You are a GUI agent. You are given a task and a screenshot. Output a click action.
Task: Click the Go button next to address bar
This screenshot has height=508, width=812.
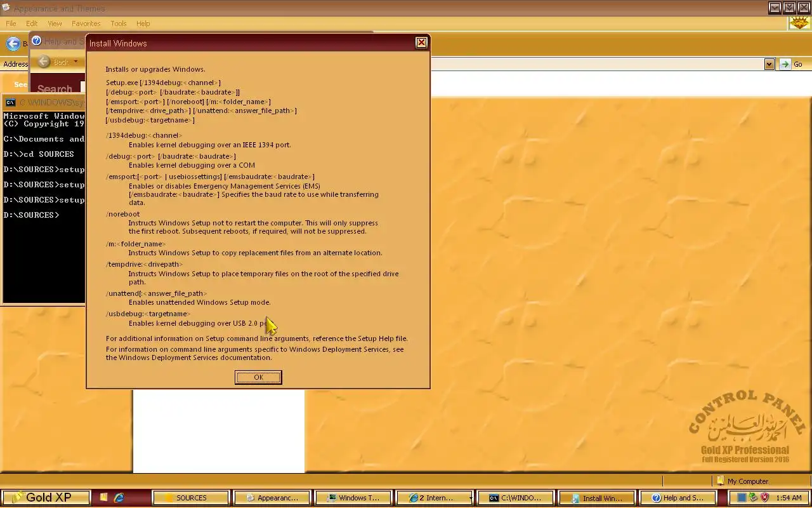[792, 64]
